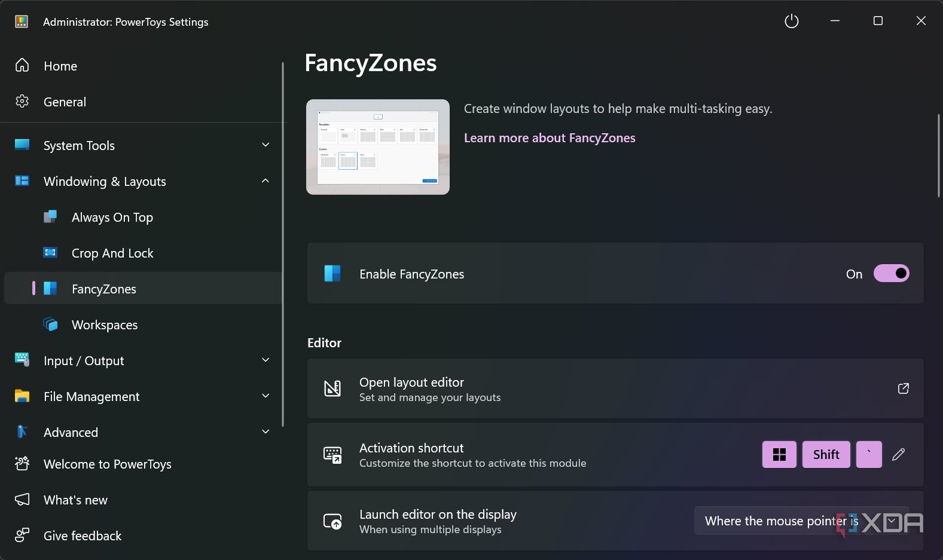Select the General gear icon

(x=22, y=102)
